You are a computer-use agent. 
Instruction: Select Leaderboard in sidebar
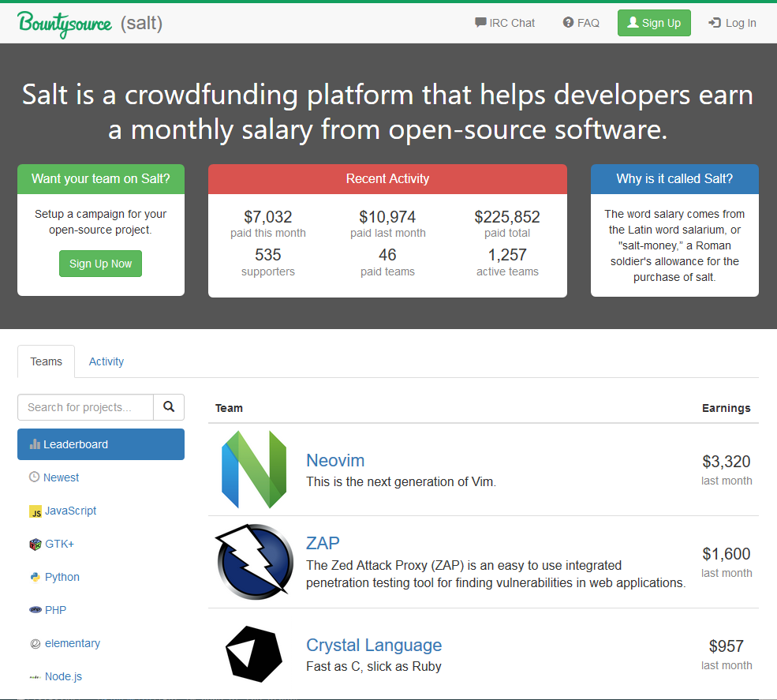(101, 444)
